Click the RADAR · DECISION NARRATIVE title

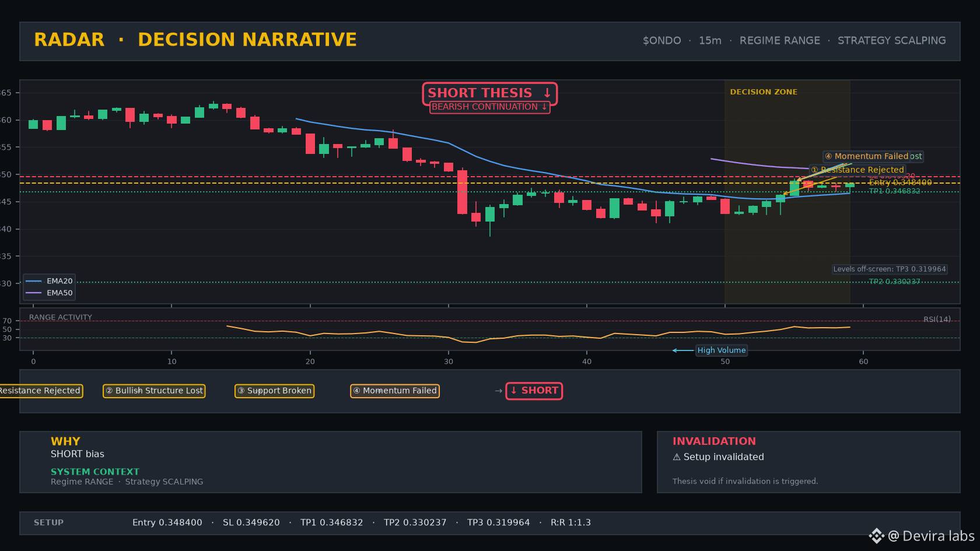[x=195, y=40]
